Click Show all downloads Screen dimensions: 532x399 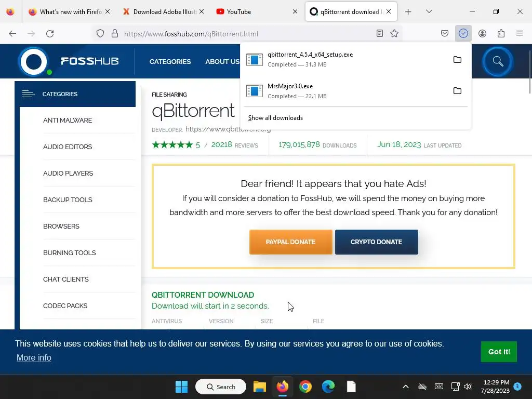click(x=275, y=118)
